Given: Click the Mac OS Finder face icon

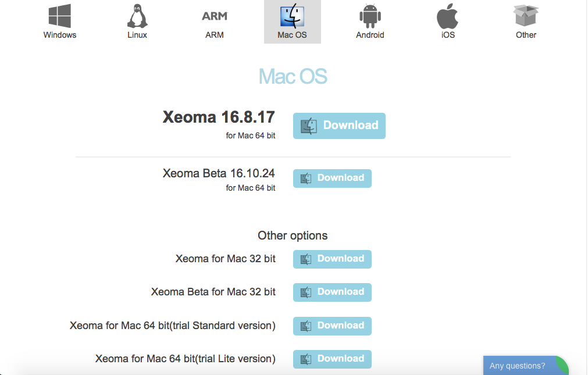Looking at the screenshot, I should point(292,16).
